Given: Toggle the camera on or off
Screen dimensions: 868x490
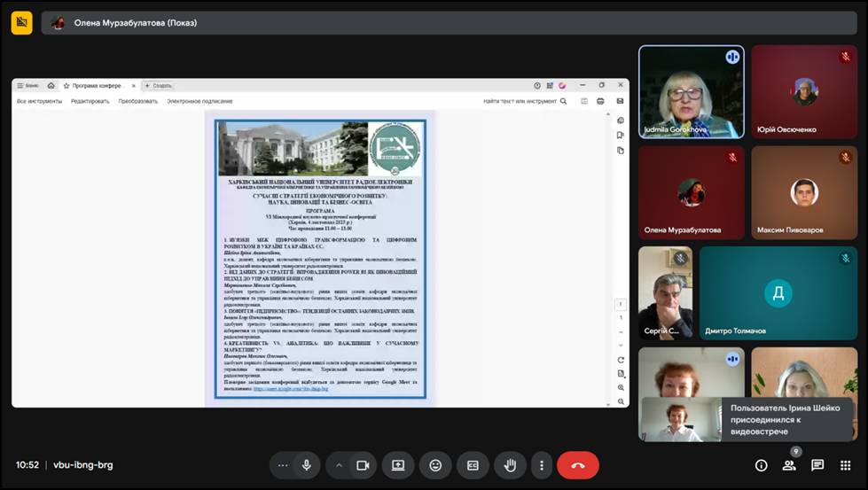Looking at the screenshot, I should (362, 465).
